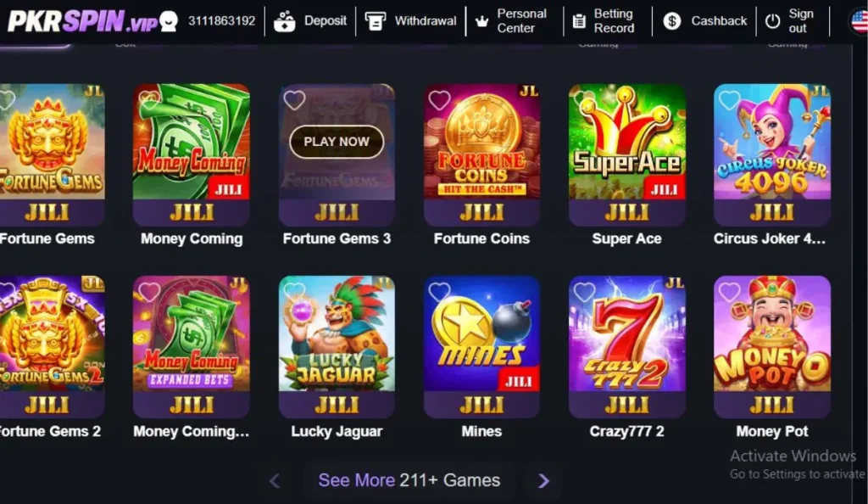Screen dimensions: 868x504
Task: Click the Sign out power icon
Action: [772, 21]
